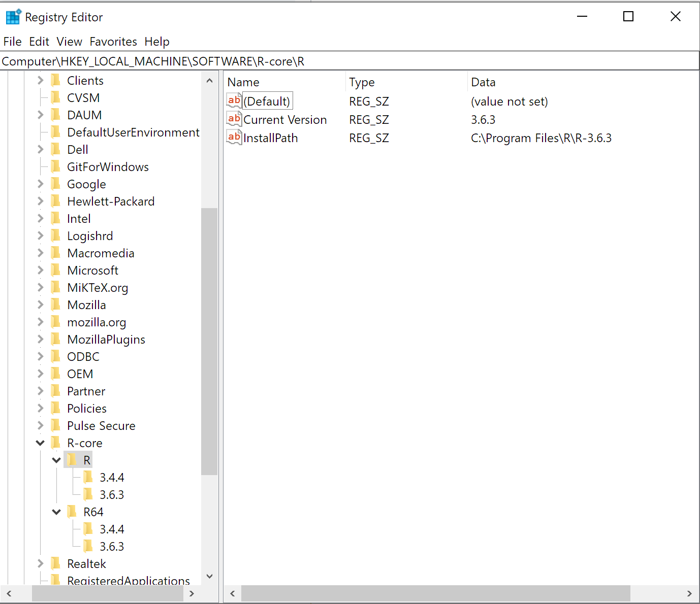The height and width of the screenshot is (604, 700).
Task: Click the R64 folder icon
Action: pos(72,512)
